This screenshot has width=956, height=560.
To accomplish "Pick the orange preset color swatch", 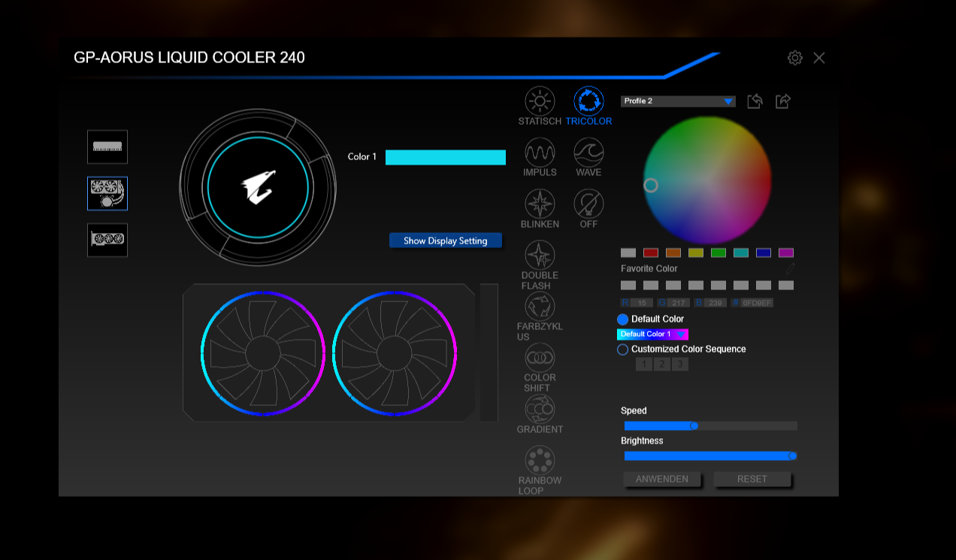I will point(673,253).
